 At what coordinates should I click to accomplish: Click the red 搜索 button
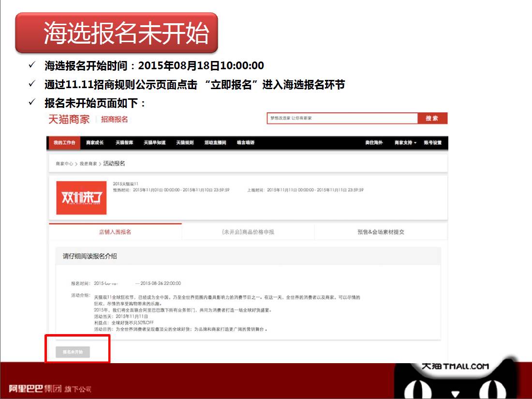click(432, 118)
